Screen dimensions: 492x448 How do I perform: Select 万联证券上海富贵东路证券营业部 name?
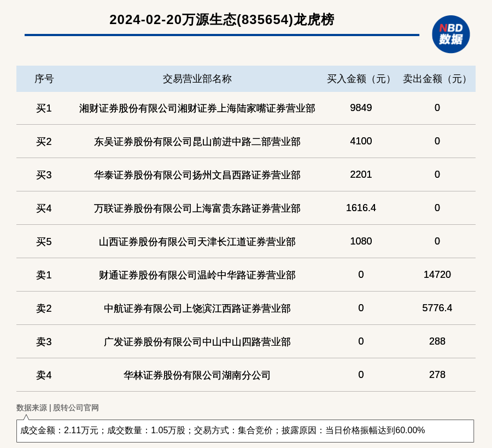pyautogui.click(x=197, y=208)
